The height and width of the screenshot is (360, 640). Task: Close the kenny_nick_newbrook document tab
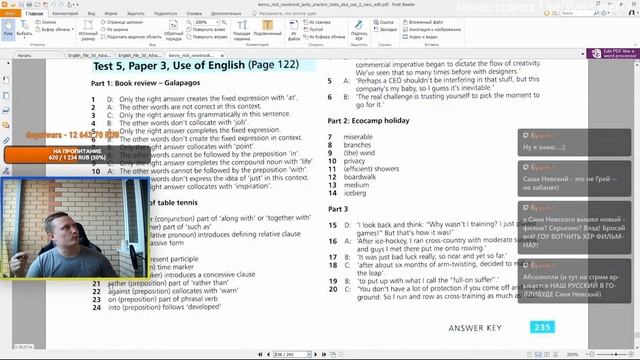click(x=222, y=55)
